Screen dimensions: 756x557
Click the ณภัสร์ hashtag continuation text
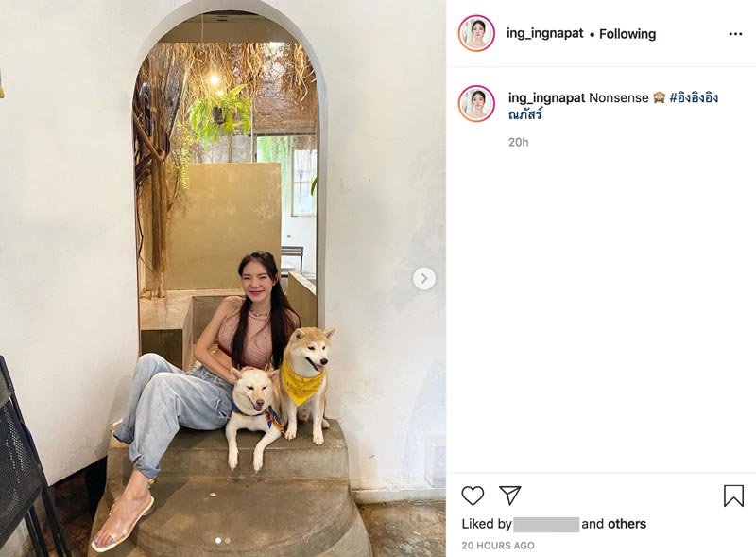525,114
